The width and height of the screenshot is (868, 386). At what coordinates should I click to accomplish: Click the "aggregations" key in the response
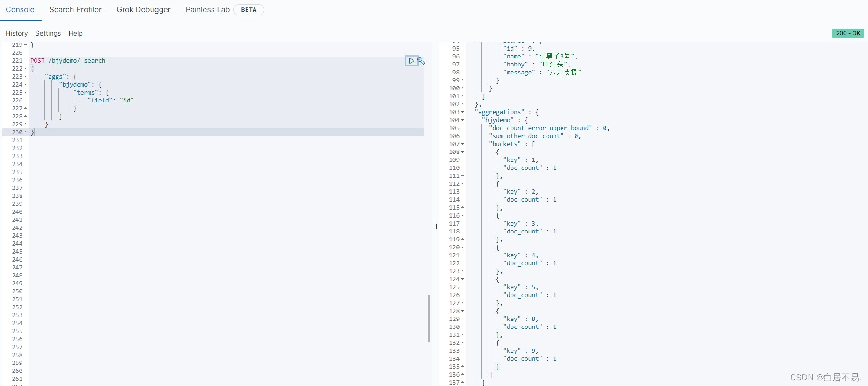(500, 112)
